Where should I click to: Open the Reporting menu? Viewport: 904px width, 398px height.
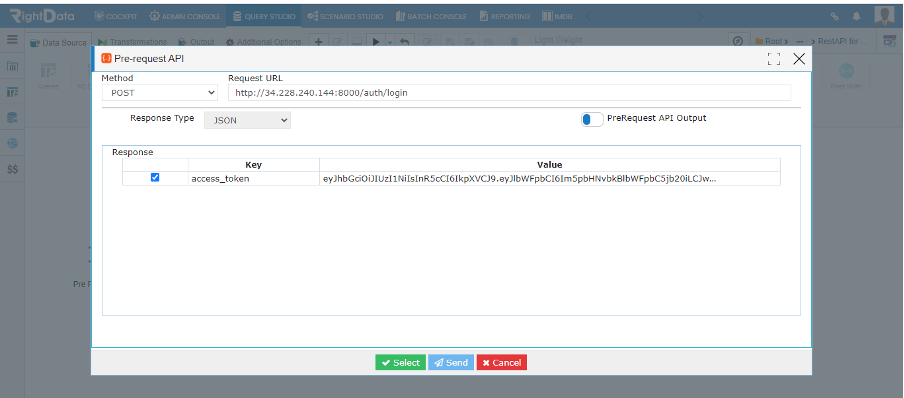[504, 16]
